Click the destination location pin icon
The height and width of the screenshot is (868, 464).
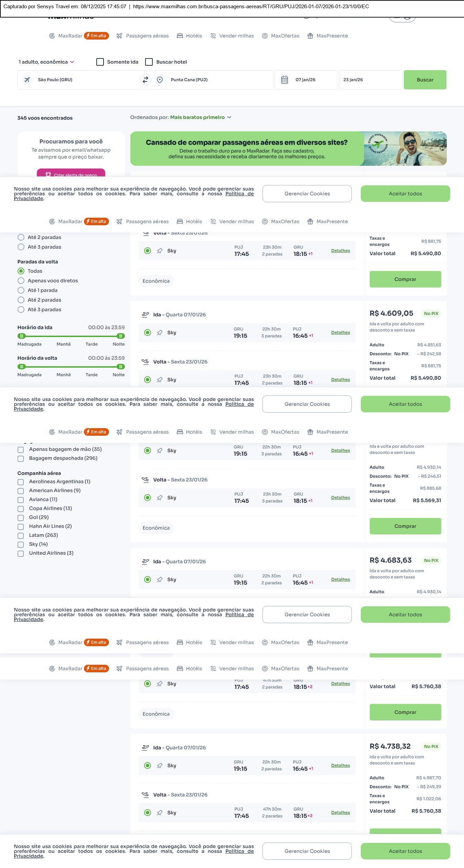(x=160, y=80)
